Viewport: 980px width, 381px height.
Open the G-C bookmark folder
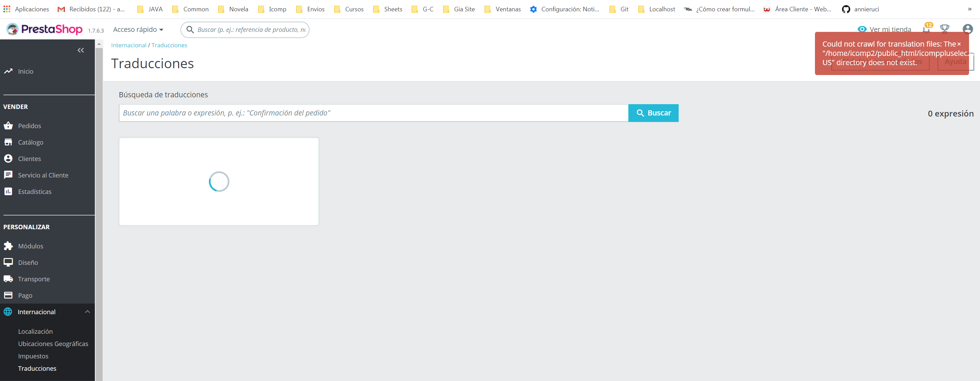422,9
